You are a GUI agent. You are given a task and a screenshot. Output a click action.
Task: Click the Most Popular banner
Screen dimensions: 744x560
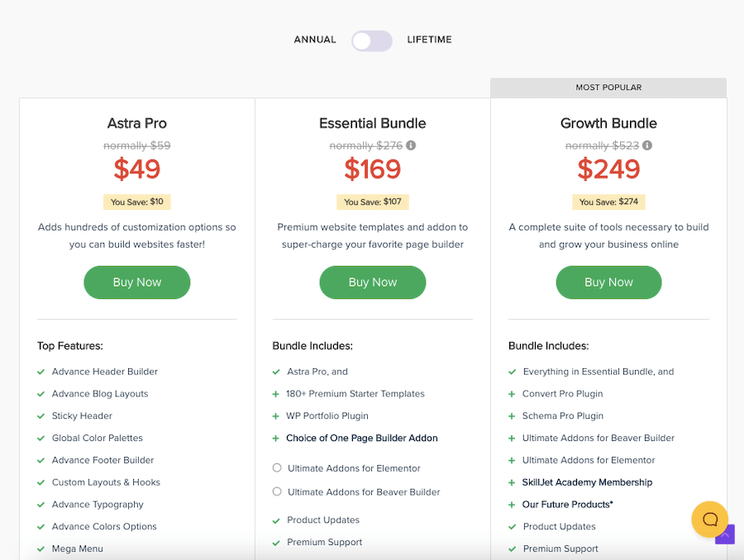(608, 88)
